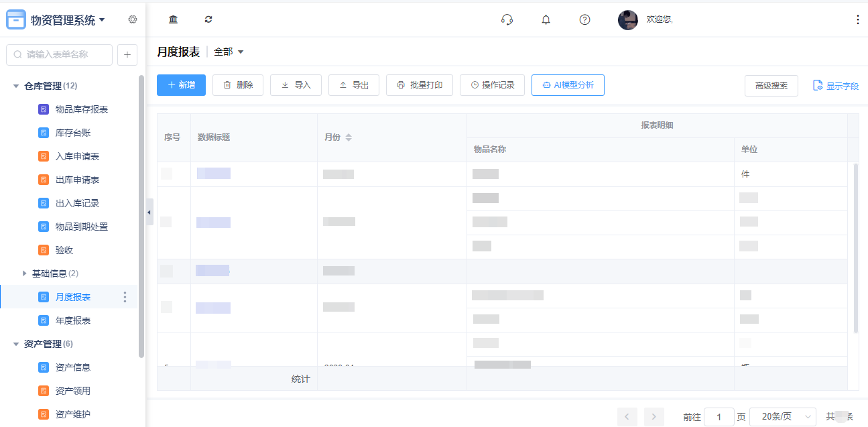868x427 pixels.
Task: Click the 数据标题 column header
Action: pyautogui.click(x=254, y=137)
